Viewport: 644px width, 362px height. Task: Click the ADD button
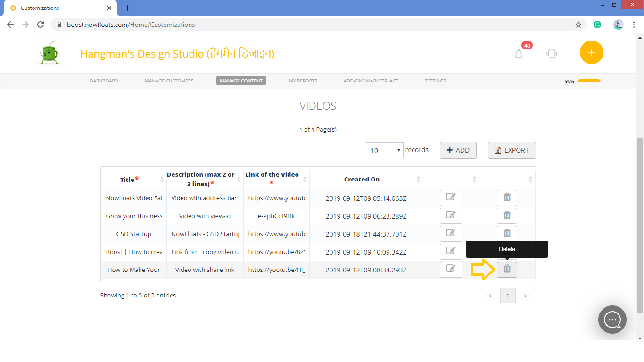tap(458, 150)
